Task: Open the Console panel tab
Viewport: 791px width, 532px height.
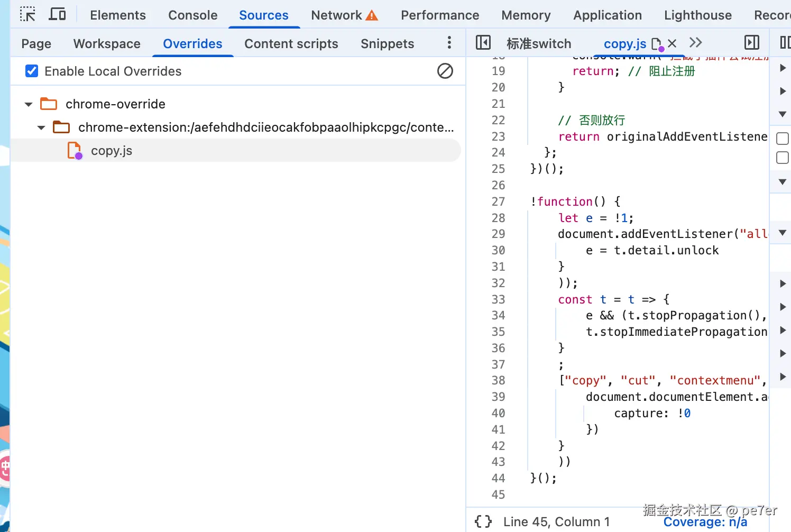Action: 193,15
